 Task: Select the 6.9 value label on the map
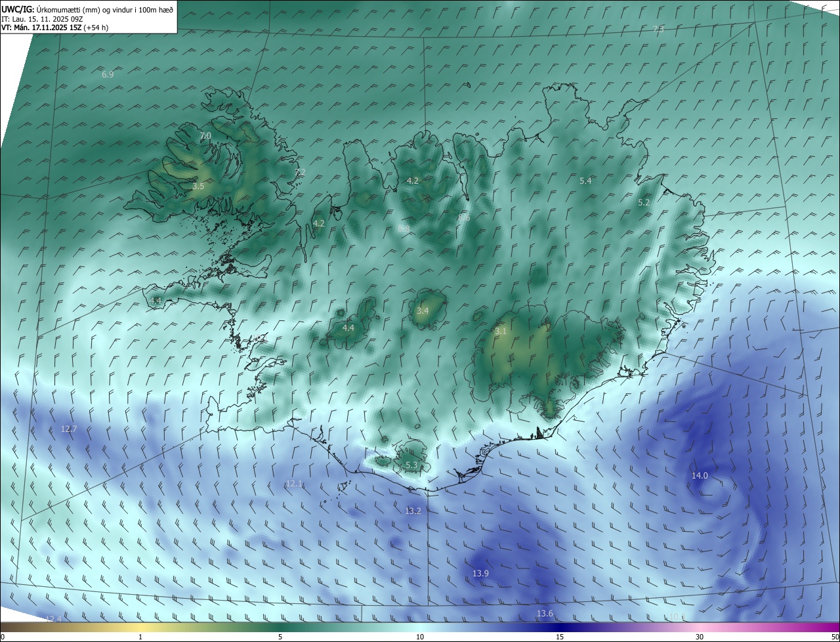click(108, 75)
